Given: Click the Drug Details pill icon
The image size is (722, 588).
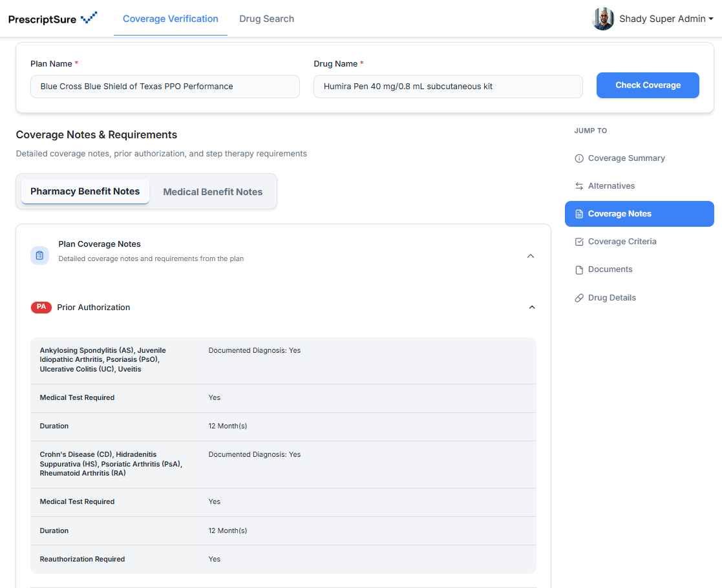Looking at the screenshot, I should [x=579, y=298].
